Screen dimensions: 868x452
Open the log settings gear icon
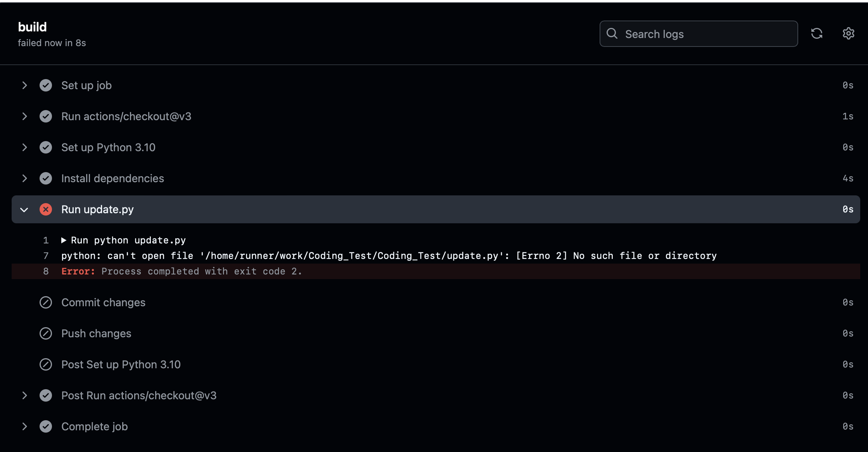(x=848, y=34)
